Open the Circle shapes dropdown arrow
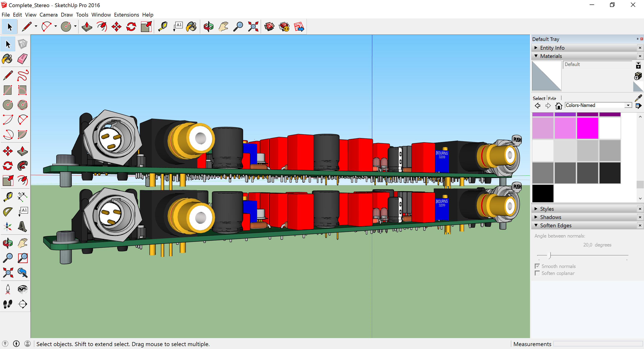This screenshot has width=644, height=349. (x=75, y=26)
